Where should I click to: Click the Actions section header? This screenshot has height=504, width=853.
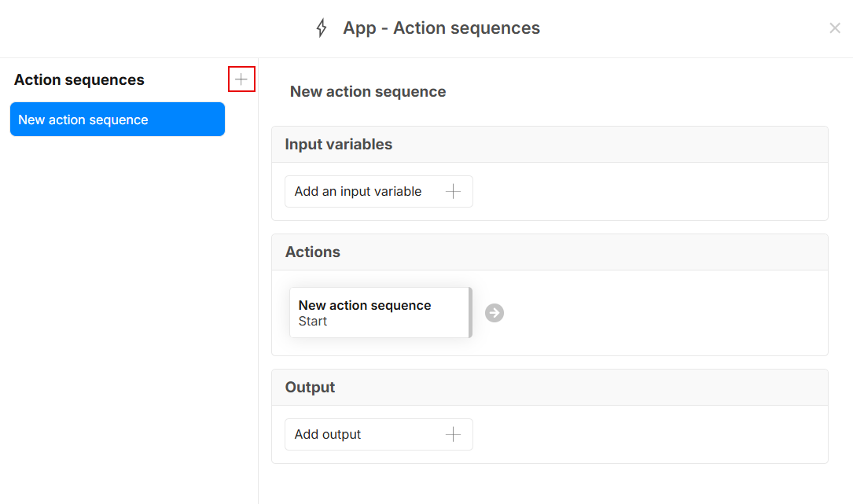[313, 252]
